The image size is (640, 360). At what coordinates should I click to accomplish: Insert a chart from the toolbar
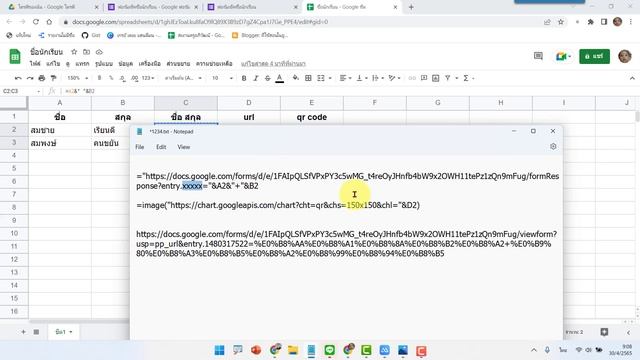436,78
